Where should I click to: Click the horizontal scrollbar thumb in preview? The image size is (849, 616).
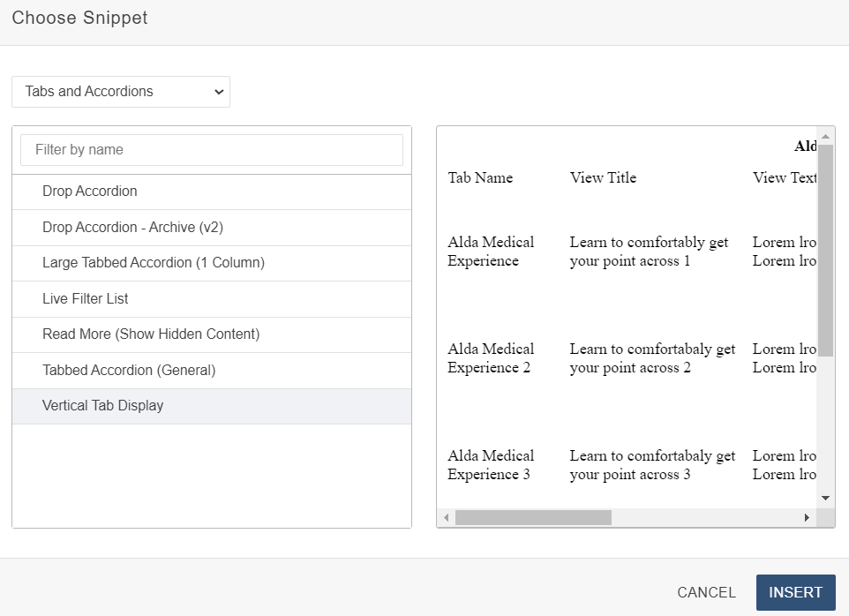533,518
